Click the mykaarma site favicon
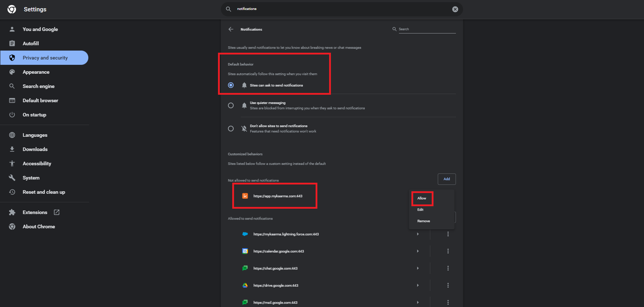The height and width of the screenshot is (307, 644). (245, 196)
